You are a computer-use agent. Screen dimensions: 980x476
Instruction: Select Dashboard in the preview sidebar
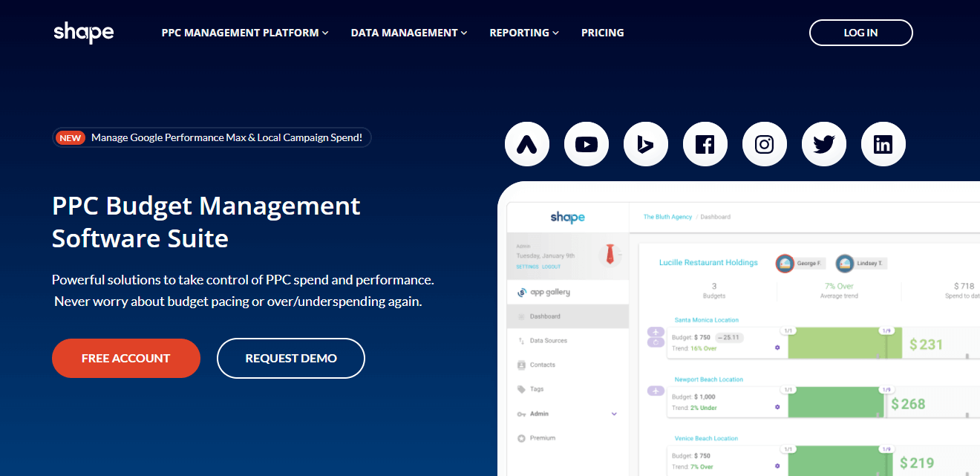pyautogui.click(x=567, y=316)
